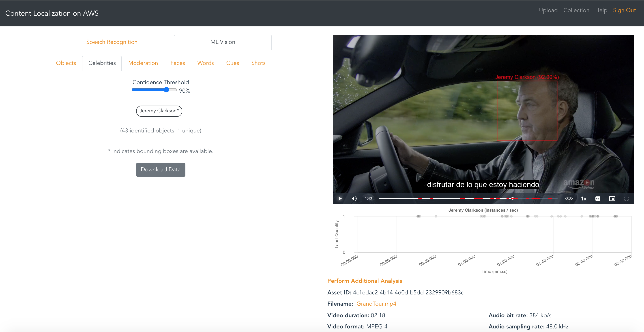Open the Objects tab
This screenshot has height=332, width=644.
tap(66, 63)
